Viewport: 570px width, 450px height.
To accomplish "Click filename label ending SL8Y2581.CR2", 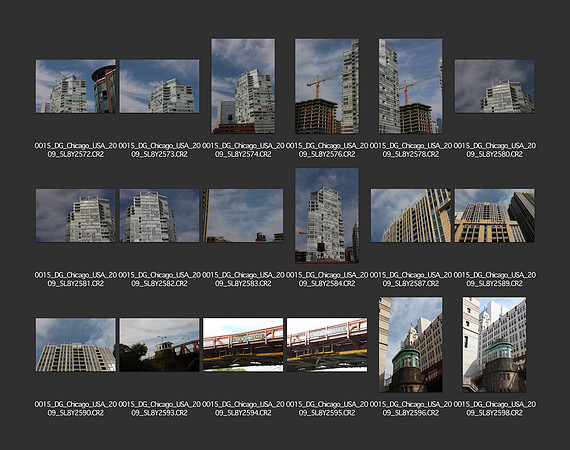I will point(76,279).
